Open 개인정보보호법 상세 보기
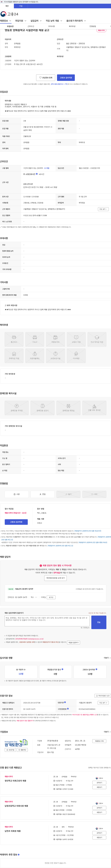111x868 pixels. (55, 578)
